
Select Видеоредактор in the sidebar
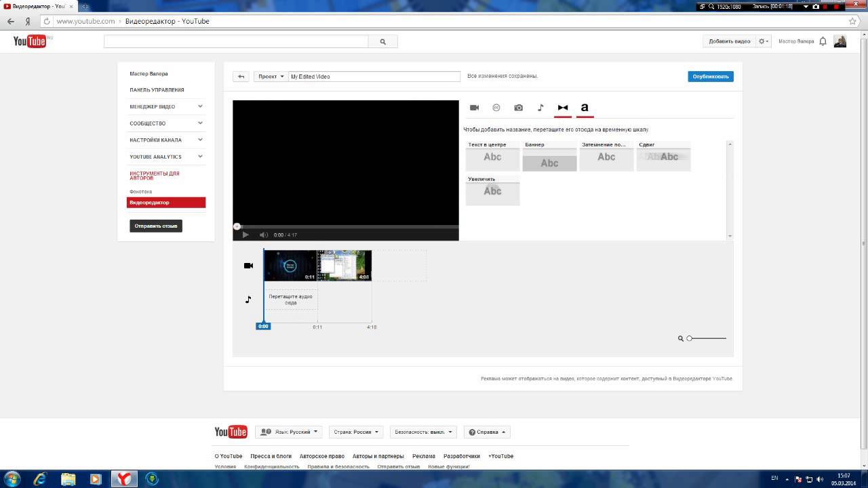pyautogui.click(x=166, y=203)
